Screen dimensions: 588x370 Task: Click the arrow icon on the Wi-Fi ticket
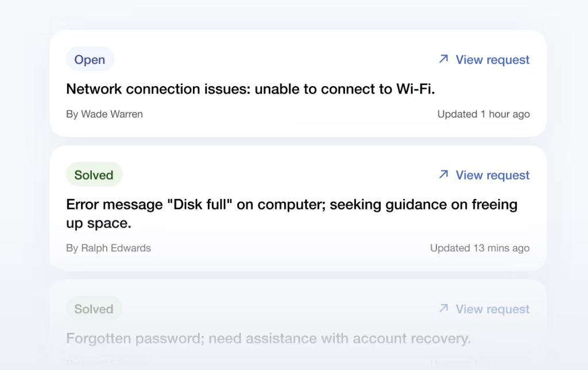(443, 59)
